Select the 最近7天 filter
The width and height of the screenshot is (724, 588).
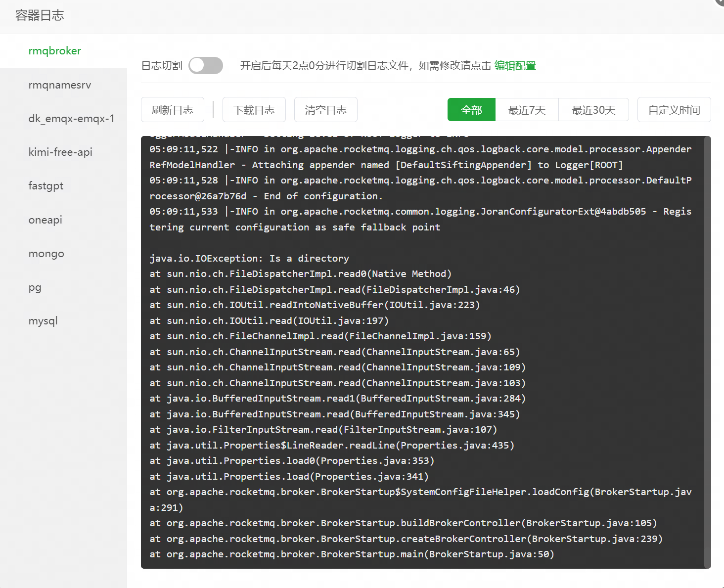527,110
